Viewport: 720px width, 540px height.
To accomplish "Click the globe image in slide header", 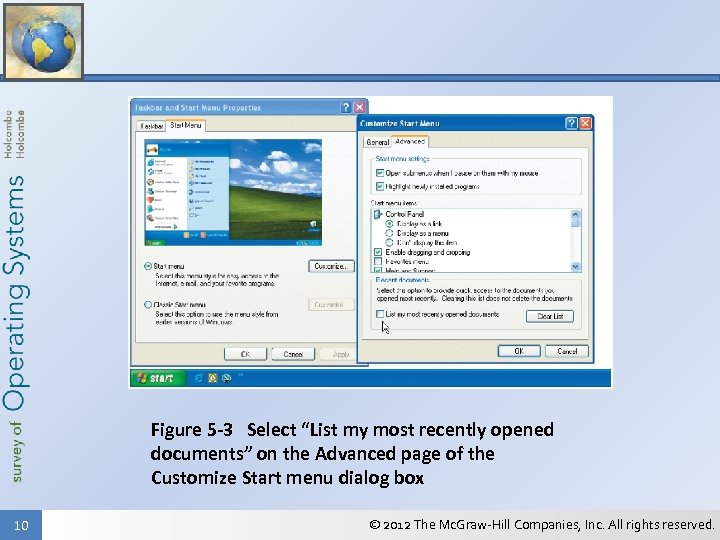I will click(x=44, y=41).
